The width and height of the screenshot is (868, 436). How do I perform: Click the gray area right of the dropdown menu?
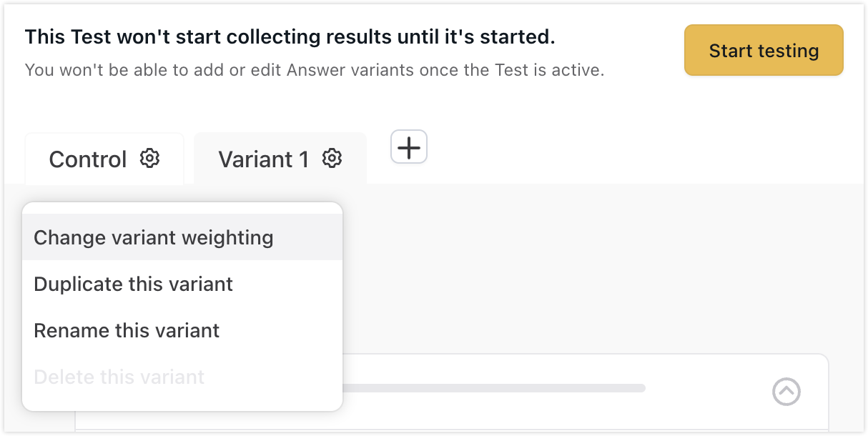(572, 272)
